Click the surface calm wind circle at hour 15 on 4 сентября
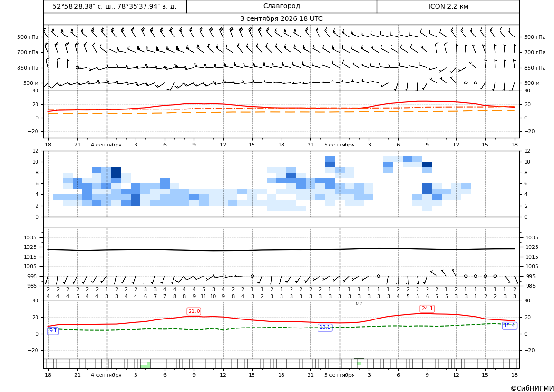Image resolution: width=554 pixels, height=392 pixels. click(252, 276)
